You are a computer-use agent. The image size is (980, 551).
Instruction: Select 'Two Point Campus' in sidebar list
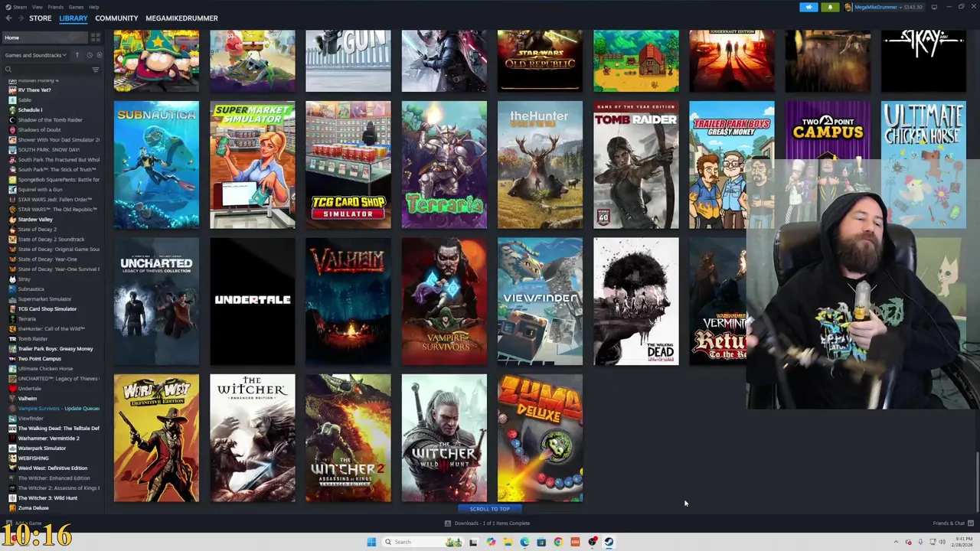tap(40, 359)
